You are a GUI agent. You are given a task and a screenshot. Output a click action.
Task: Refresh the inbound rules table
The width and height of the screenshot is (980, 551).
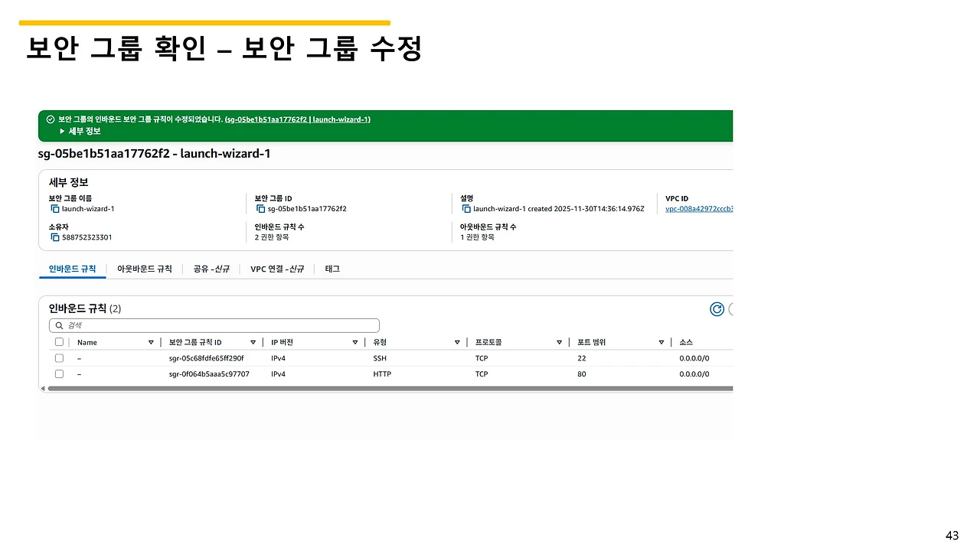click(717, 309)
